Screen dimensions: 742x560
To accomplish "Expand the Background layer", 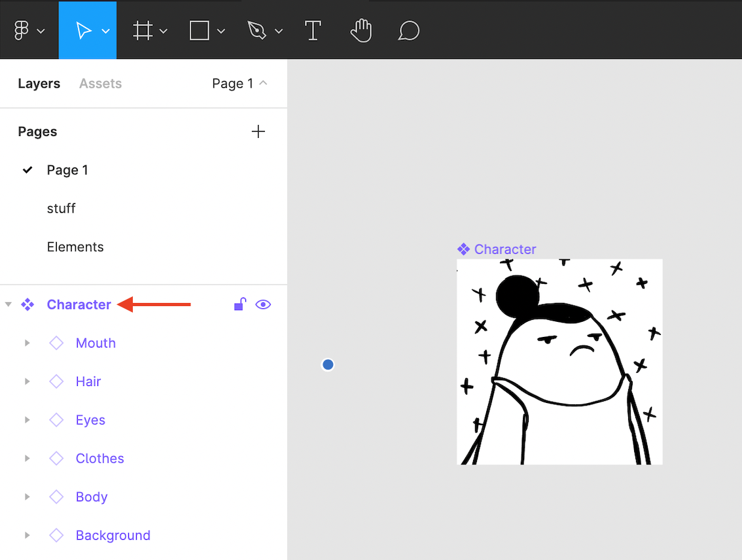I will 27,535.
